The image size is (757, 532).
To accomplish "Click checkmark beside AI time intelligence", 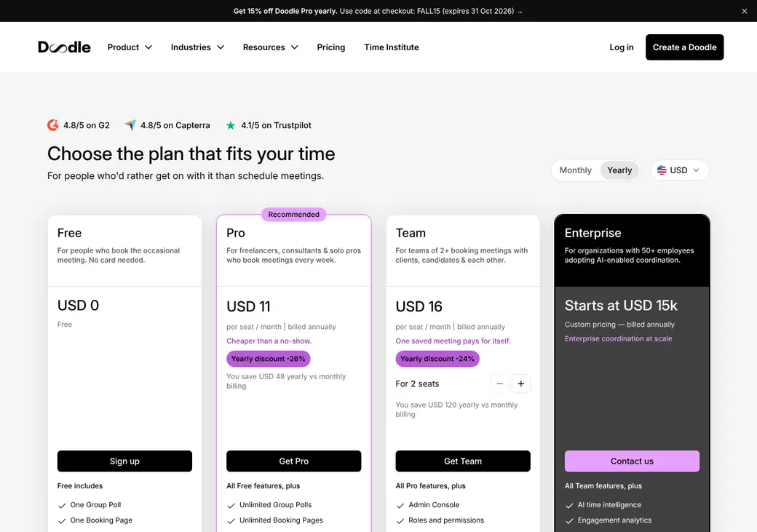I will (x=569, y=506).
